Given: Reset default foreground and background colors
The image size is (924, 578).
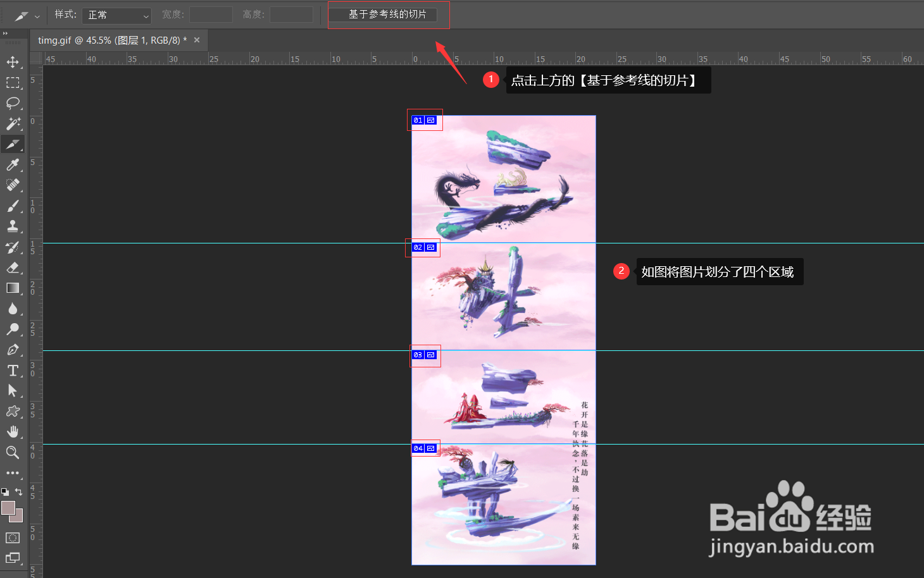Looking at the screenshot, I should (5, 491).
